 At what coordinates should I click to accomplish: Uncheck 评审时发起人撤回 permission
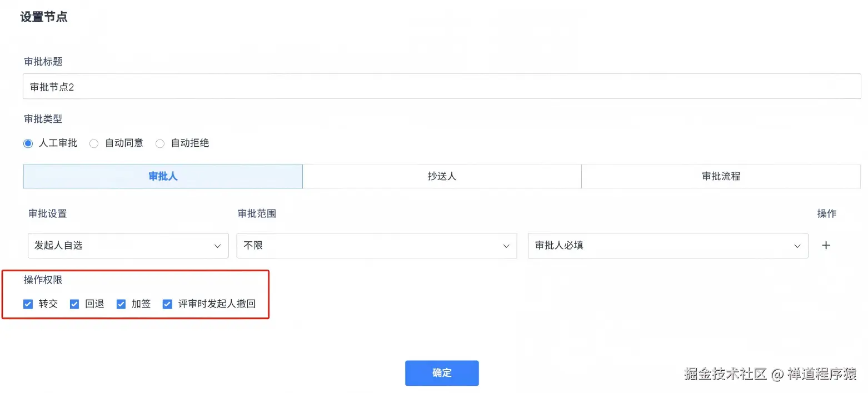[167, 304]
